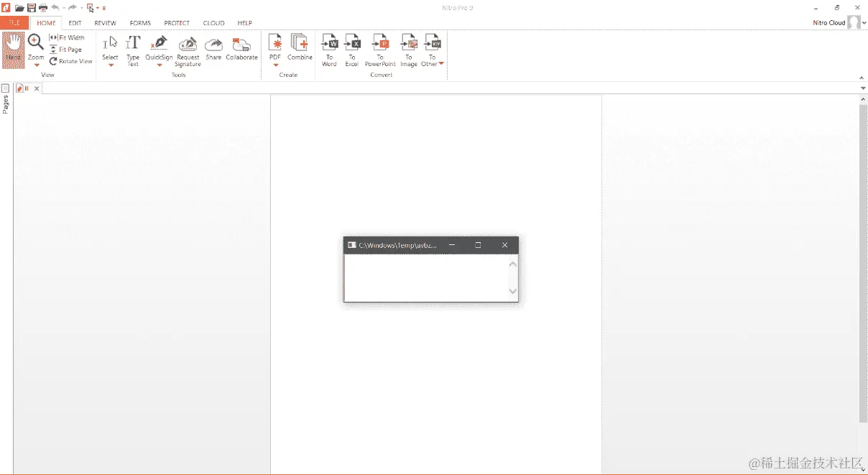Open the FORMS tab
The image size is (868, 475).
point(140,23)
